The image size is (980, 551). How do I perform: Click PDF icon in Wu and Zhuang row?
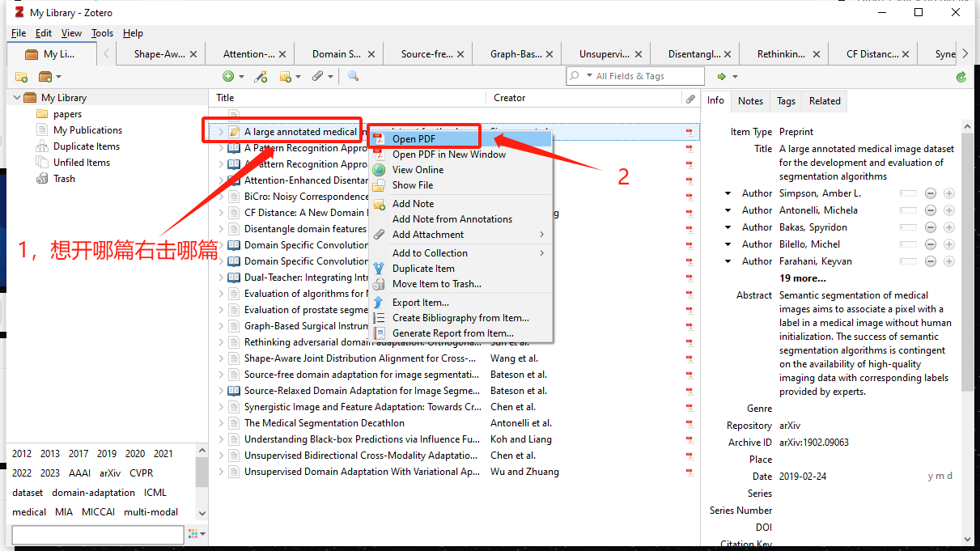[690, 472]
